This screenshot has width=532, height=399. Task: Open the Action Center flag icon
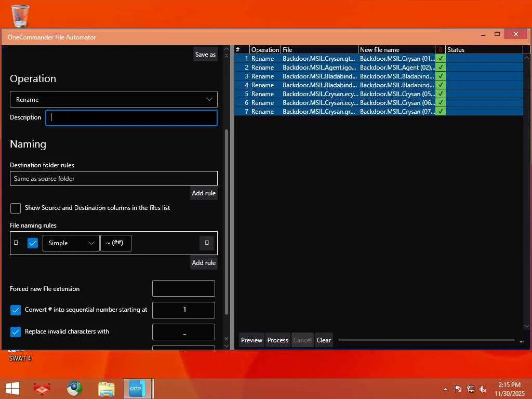point(458,389)
